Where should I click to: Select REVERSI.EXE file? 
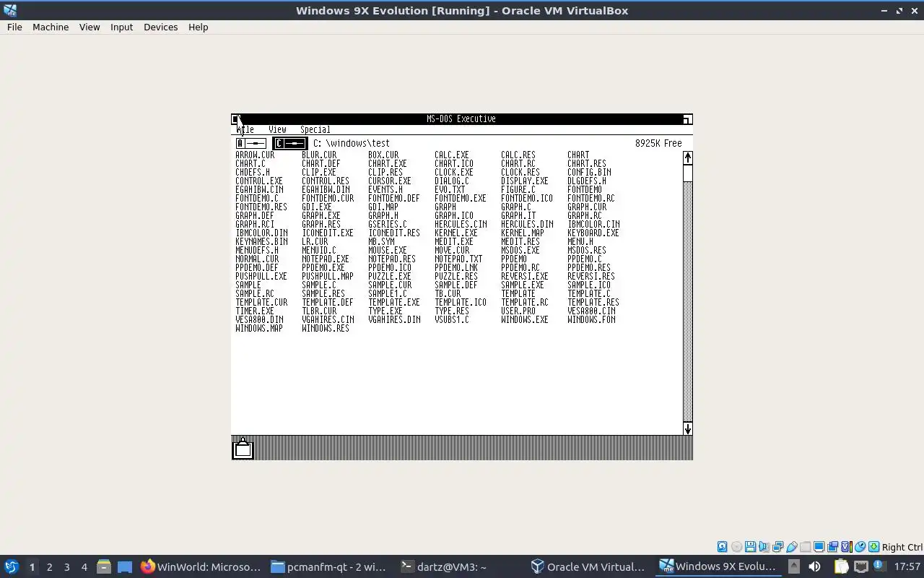pyautogui.click(x=525, y=277)
